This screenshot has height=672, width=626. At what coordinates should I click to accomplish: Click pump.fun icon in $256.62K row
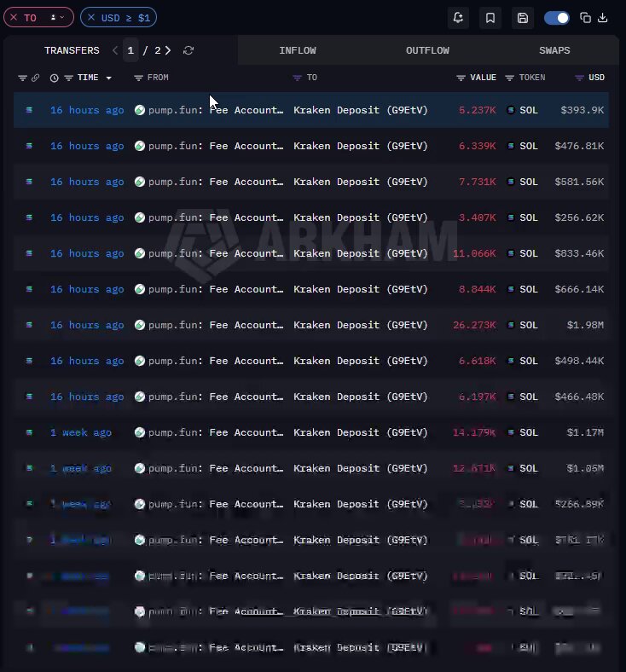tap(139, 217)
